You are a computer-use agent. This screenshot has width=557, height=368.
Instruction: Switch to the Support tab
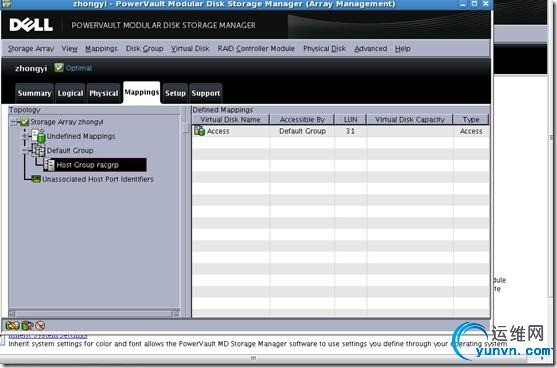(206, 93)
